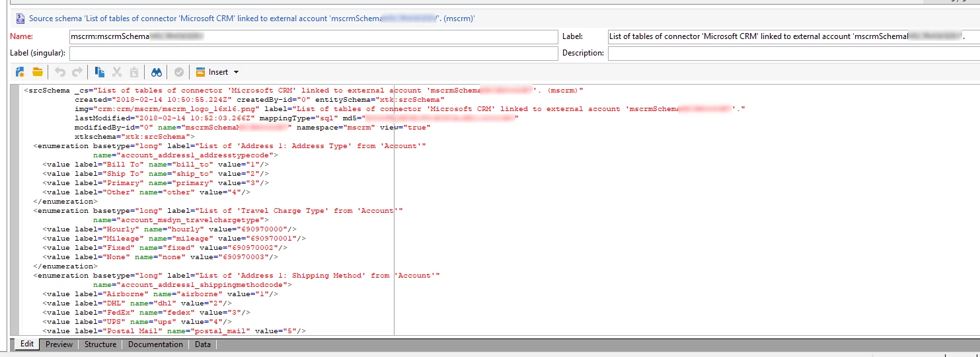
Task: Click the img="crm:crm/mscrm/mscrm_logo_16x16.png" text
Action: tap(167, 108)
